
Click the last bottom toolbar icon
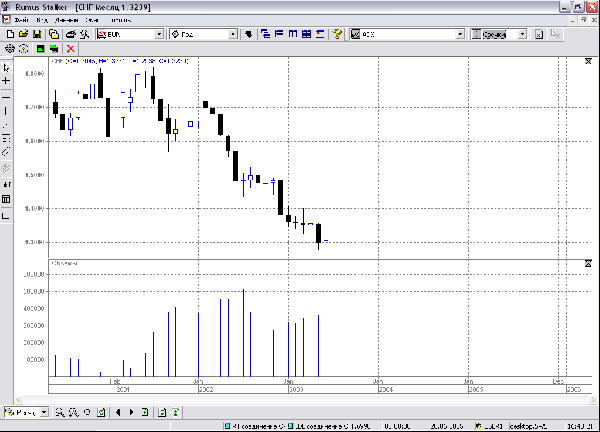[x=176, y=412]
